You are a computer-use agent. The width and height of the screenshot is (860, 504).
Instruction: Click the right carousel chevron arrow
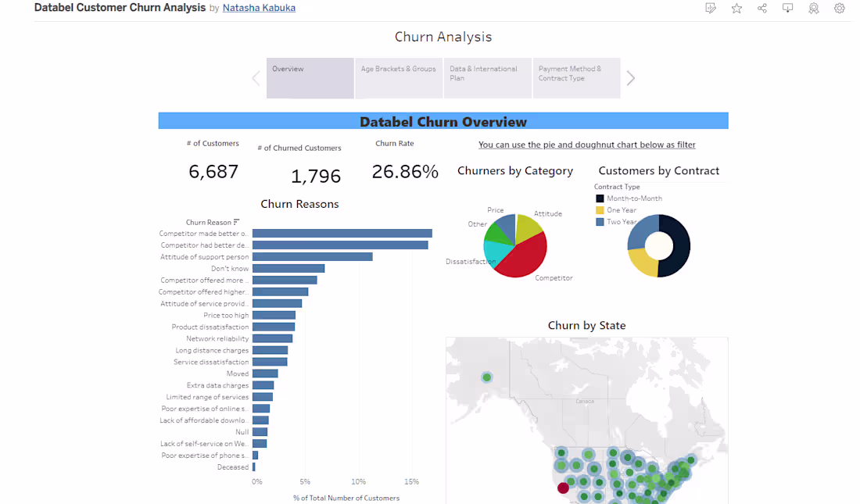point(631,78)
